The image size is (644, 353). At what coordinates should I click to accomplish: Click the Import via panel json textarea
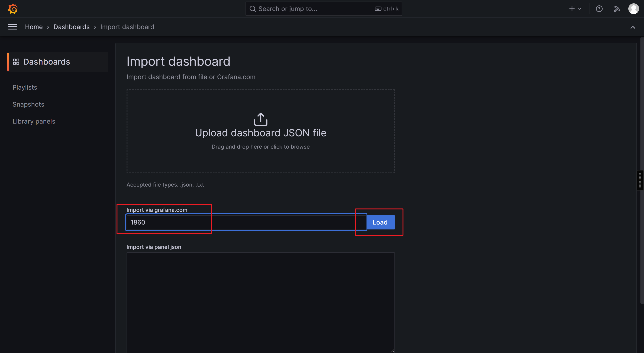pyautogui.click(x=261, y=302)
